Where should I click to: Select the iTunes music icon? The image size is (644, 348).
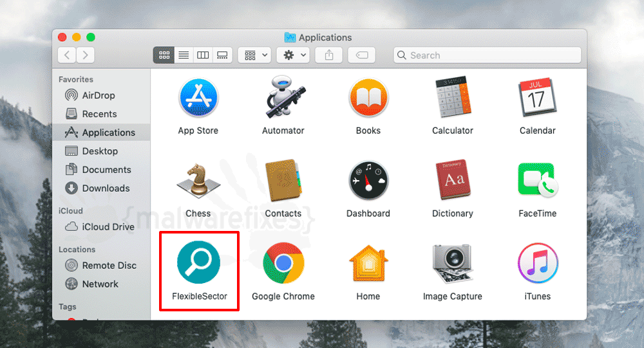pyautogui.click(x=537, y=263)
